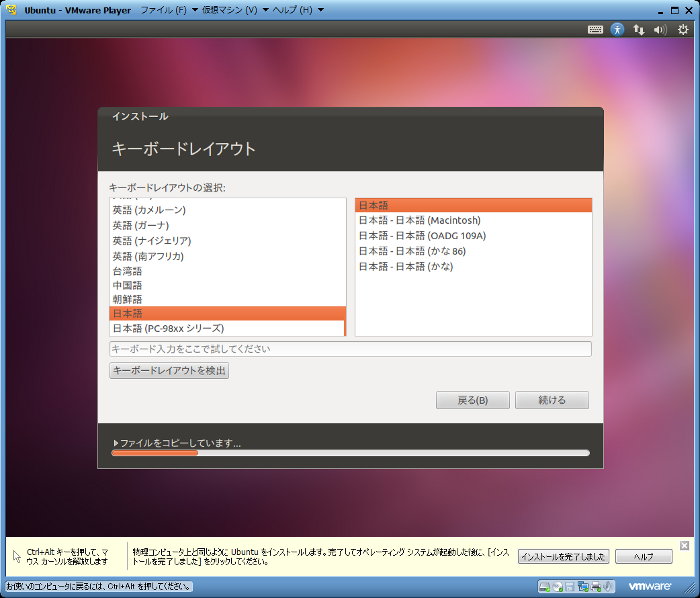Click the ヘルプ button in hint bar
This screenshot has height=598, width=700.
[x=644, y=556]
